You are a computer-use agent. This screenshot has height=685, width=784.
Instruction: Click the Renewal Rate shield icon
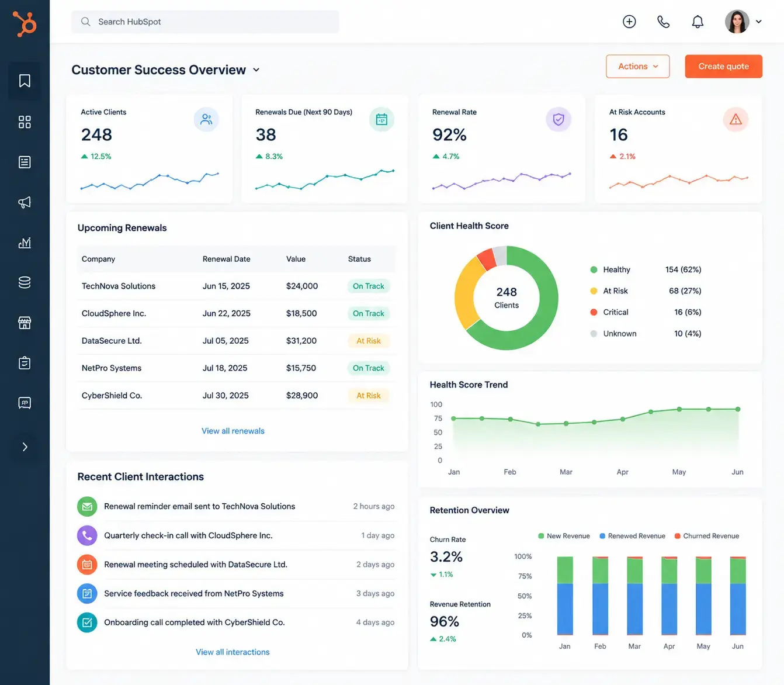tap(558, 119)
